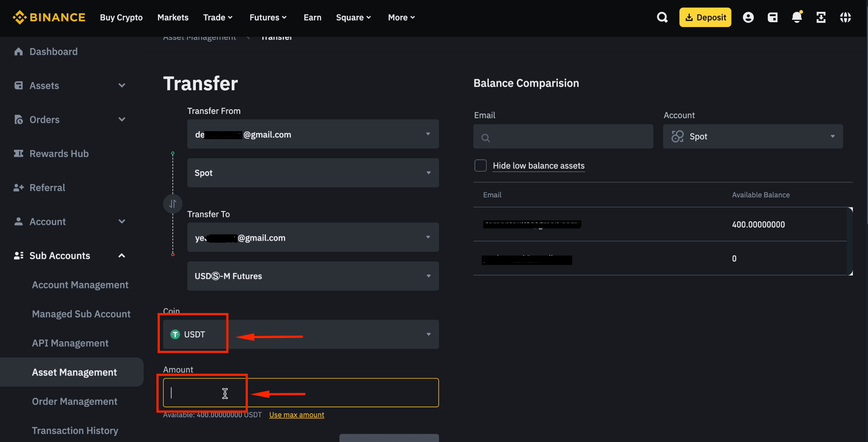Open the language/globe icon
This screenshot has width=868, height=442.
pyautogui.click(x=845, y=17)
